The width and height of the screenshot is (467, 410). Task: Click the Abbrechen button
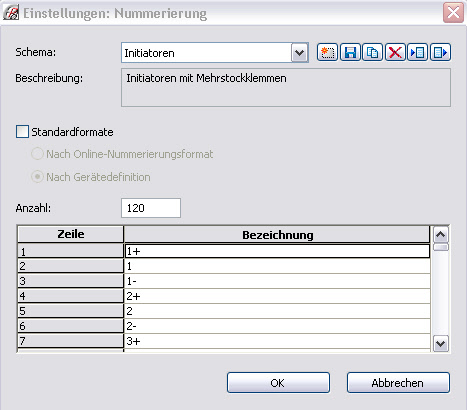398,383
